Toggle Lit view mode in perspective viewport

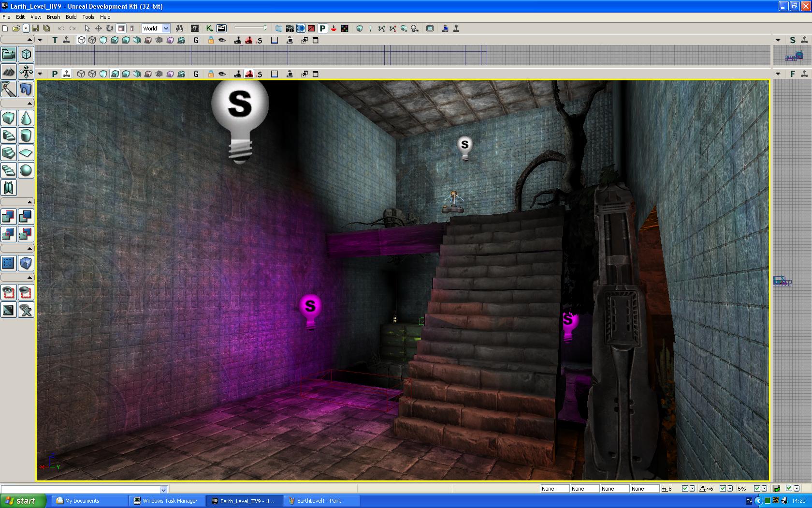[x=115, y=74]
